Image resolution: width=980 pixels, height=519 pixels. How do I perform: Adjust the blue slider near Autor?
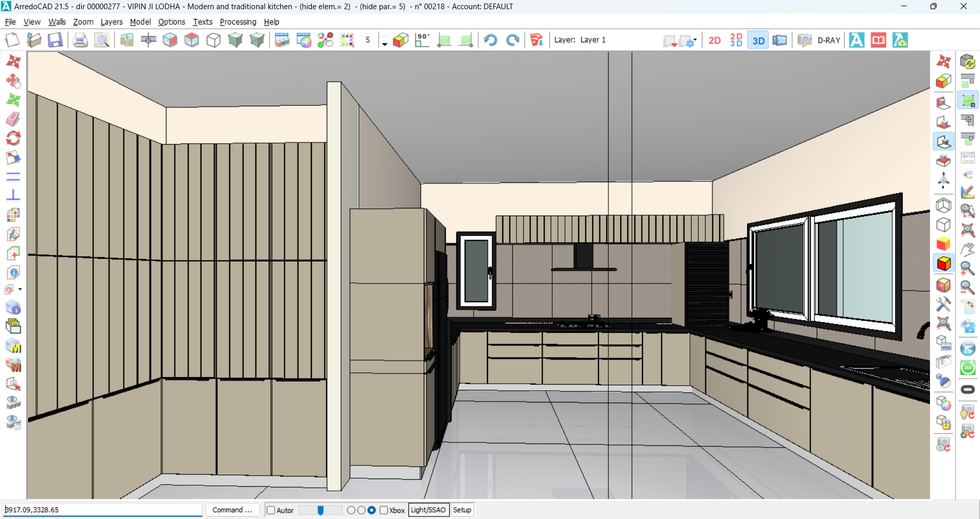[321, 510]
